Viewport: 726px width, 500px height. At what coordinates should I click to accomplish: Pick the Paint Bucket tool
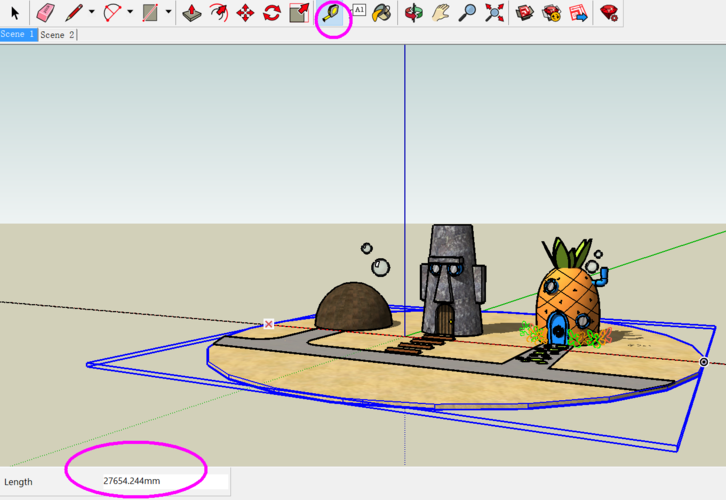pos(381,13)
